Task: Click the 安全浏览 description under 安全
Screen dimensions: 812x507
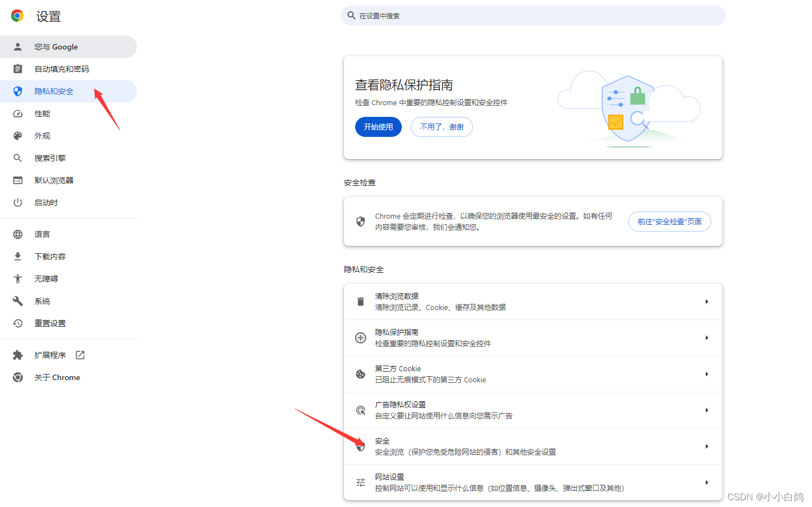Action: [465, 452]
